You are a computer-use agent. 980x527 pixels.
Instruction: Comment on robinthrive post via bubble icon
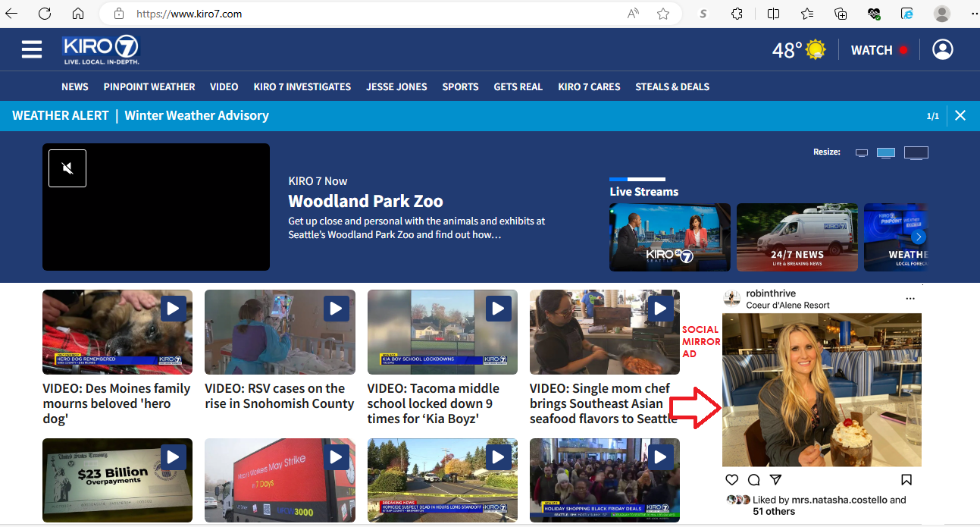tap(753, 479)
